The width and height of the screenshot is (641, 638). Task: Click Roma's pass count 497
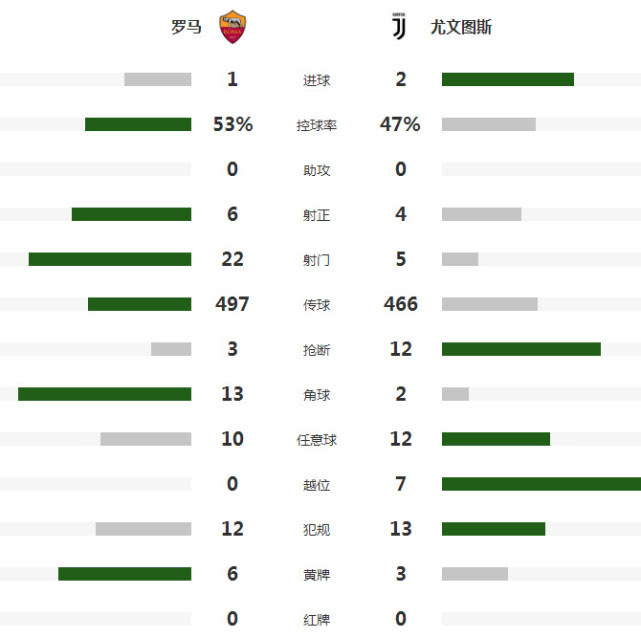(232, 304)
